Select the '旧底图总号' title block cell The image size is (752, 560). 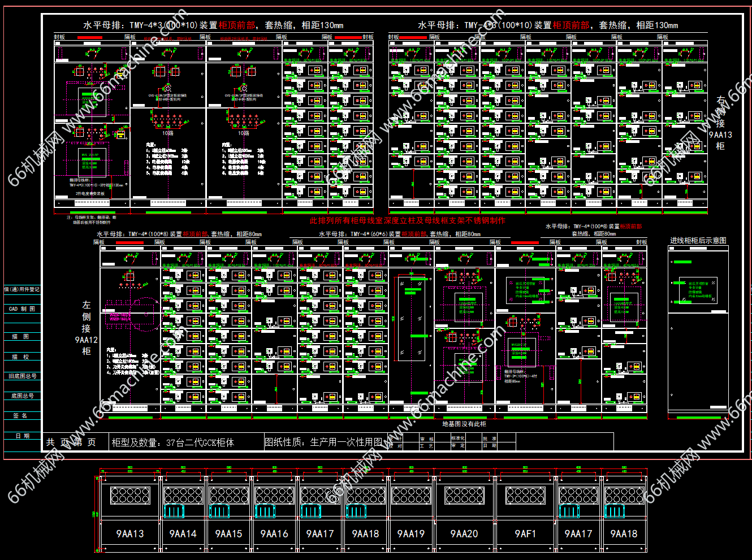(x=23, y=376)
